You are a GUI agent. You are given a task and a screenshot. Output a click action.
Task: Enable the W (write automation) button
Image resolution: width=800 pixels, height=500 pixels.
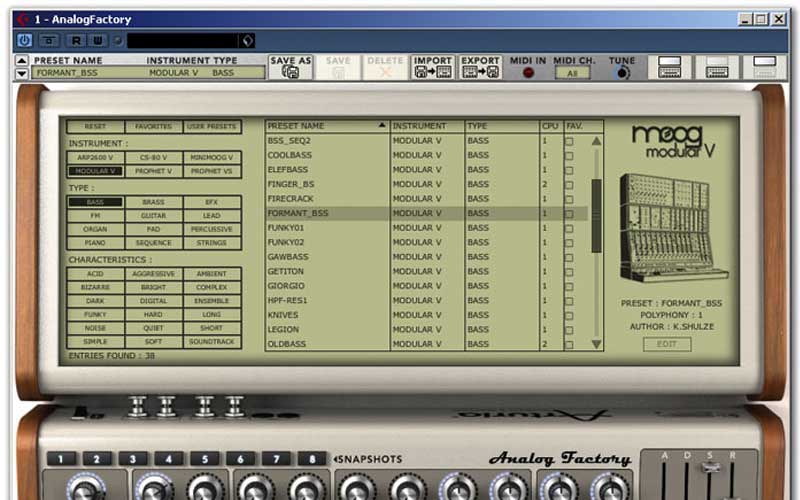[98, 40]
